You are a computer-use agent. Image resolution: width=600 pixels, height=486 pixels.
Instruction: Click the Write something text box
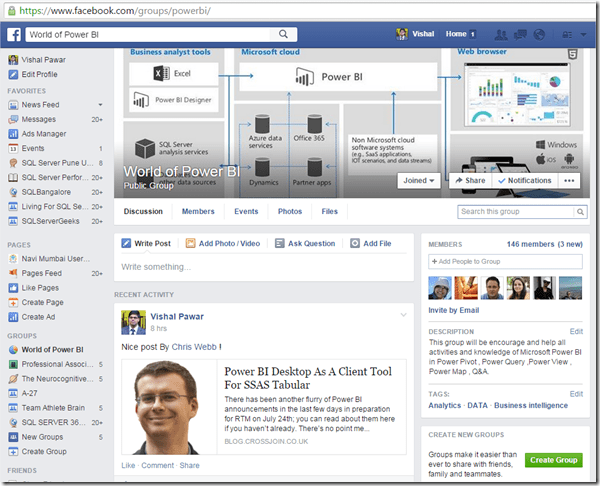tap(264, 267)
